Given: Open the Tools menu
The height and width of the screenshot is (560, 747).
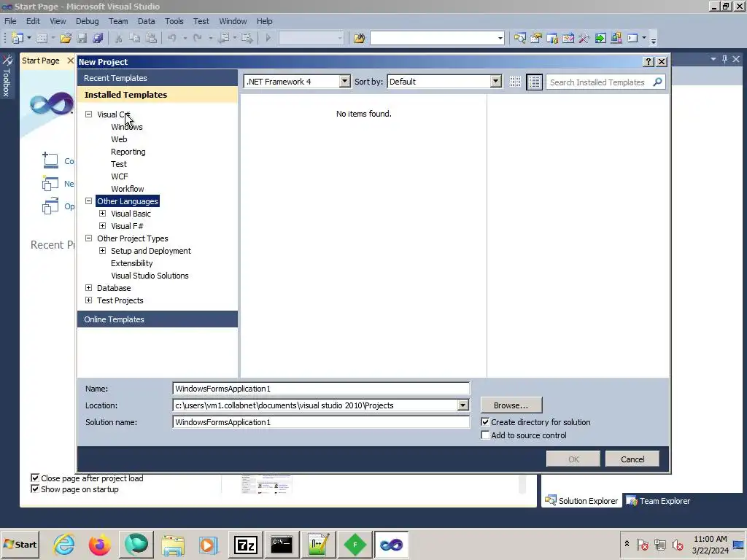Looking at the screenshot, I should [174, 21].
